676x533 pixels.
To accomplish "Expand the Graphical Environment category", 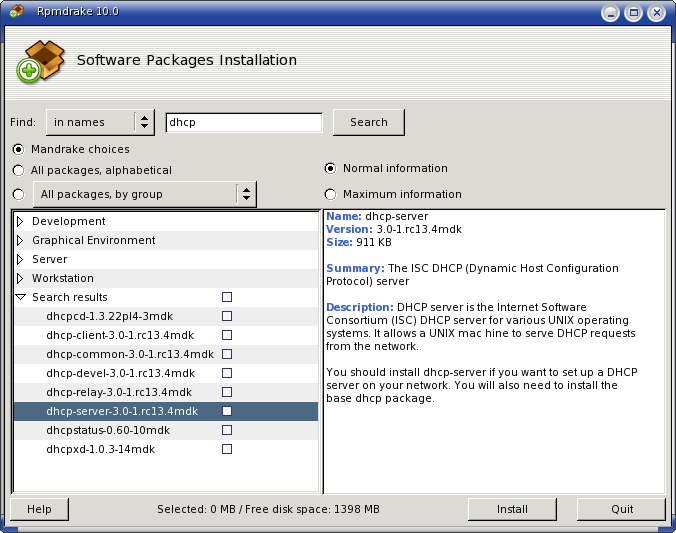I will (20, 240).
